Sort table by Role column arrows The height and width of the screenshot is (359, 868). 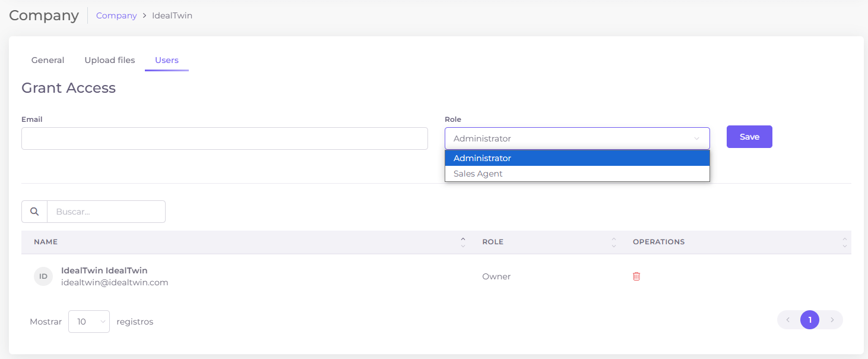point(613,243)
